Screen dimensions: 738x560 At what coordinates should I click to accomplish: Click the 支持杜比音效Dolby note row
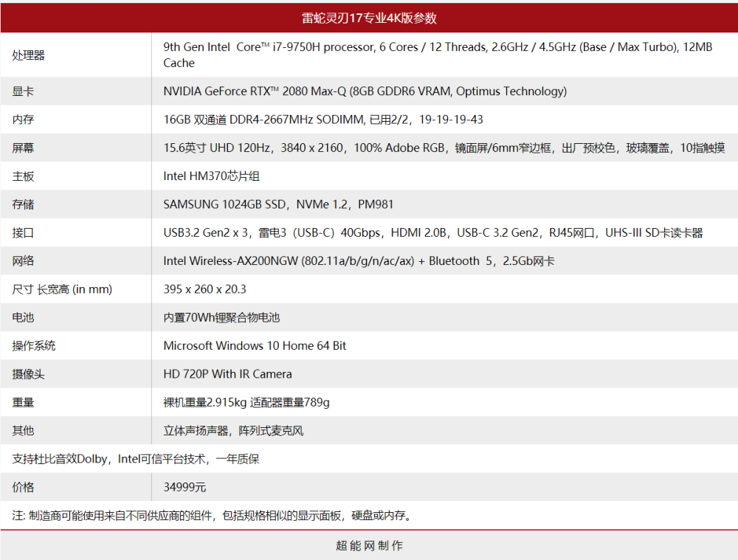click(x=136, y=459)
